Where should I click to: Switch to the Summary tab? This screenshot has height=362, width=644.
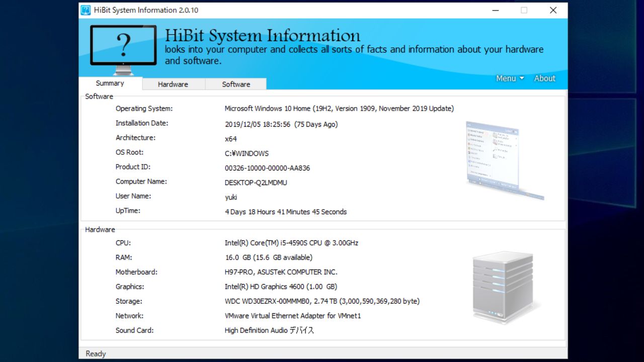[x=110, y=83]
